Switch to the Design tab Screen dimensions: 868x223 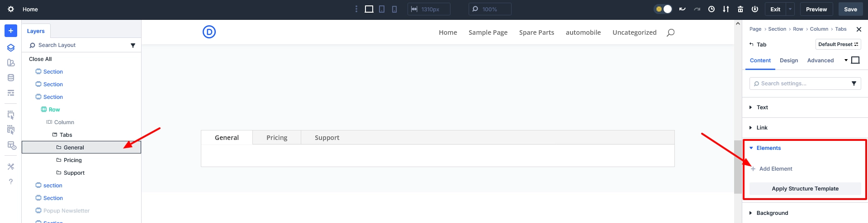789,60
